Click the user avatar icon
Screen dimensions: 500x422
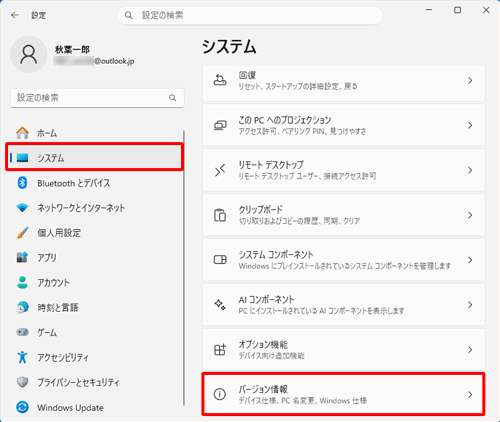(x=29, y=54)
